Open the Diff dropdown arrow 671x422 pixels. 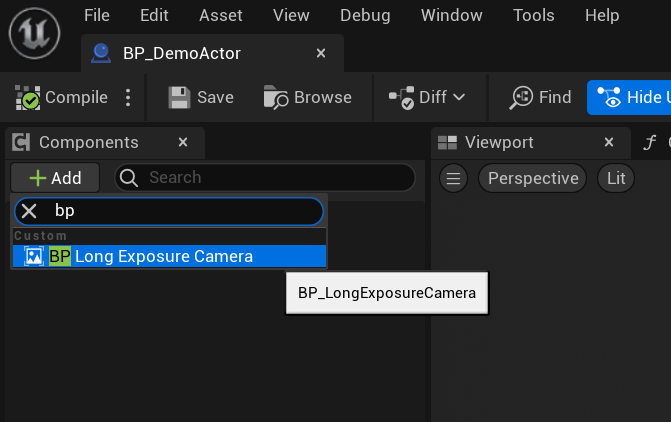point(459,98)
